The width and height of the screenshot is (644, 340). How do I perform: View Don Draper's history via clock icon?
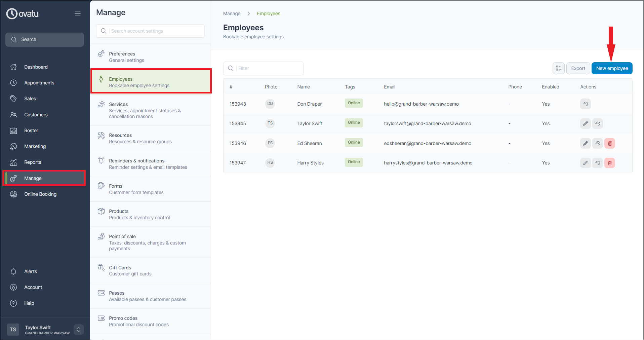pos(585,104)
